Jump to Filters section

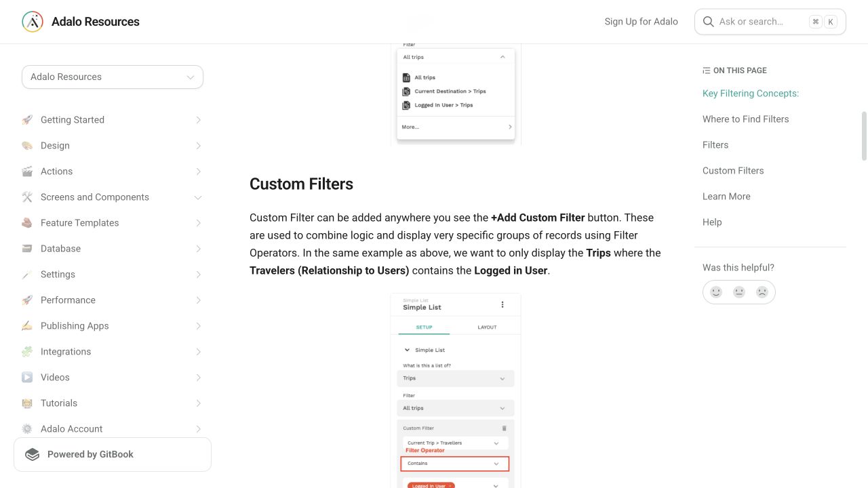pos(715,145)
